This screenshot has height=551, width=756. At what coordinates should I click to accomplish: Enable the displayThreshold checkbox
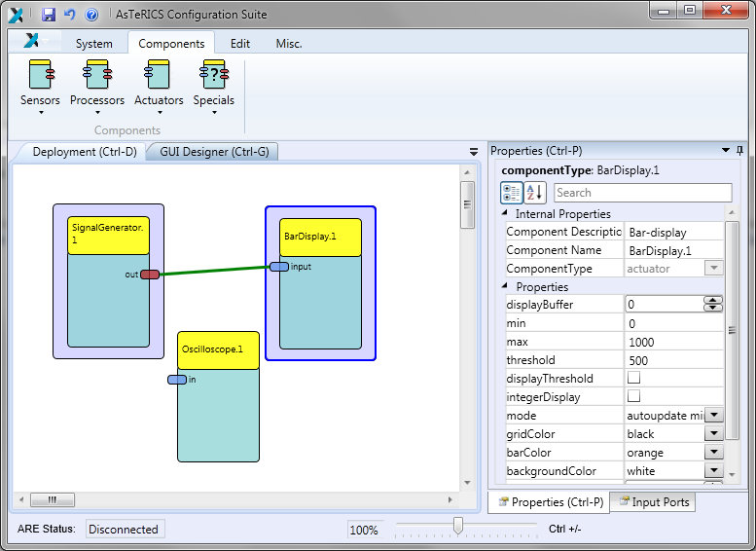click(633, 378)
